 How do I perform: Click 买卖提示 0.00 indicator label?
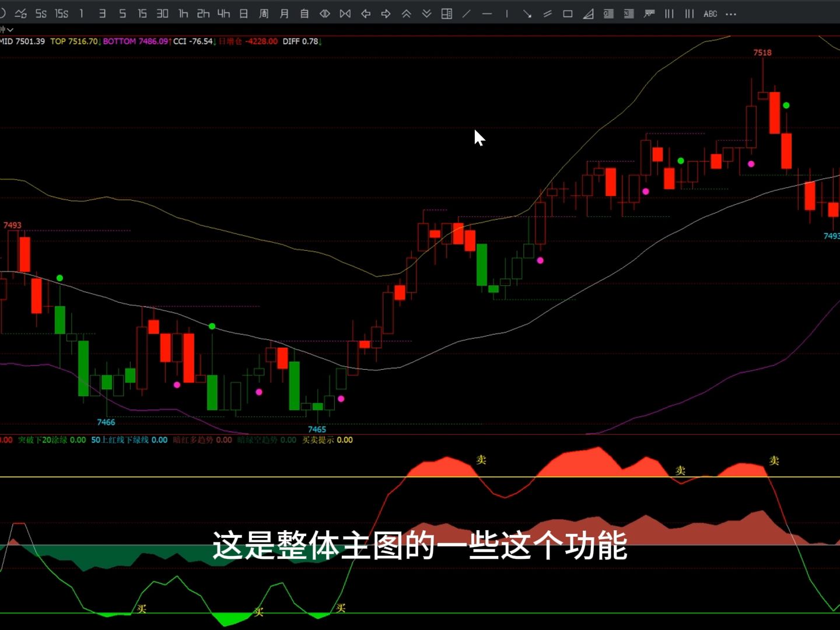coord(327,440)
